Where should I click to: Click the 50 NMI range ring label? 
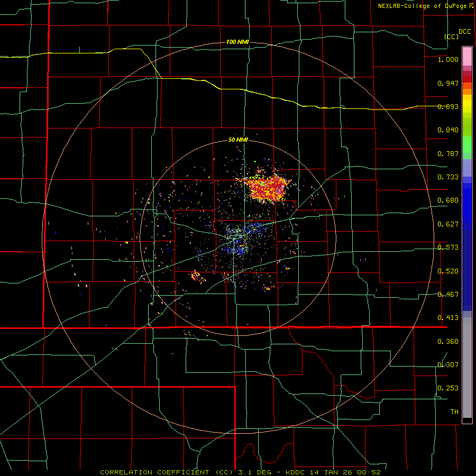point(238,140)
